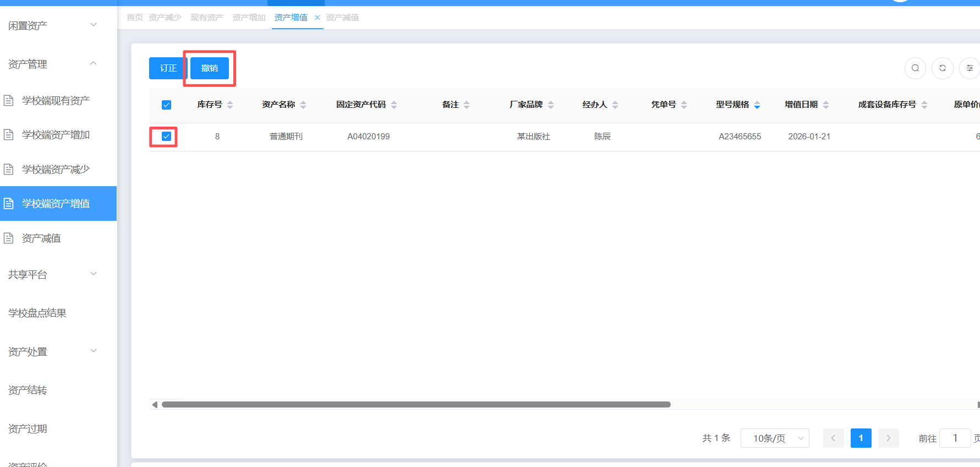Toggle the select-all header checkbox
Viewport: 980px width, 467px height.
pyautogui.click(x=166, y=105)
